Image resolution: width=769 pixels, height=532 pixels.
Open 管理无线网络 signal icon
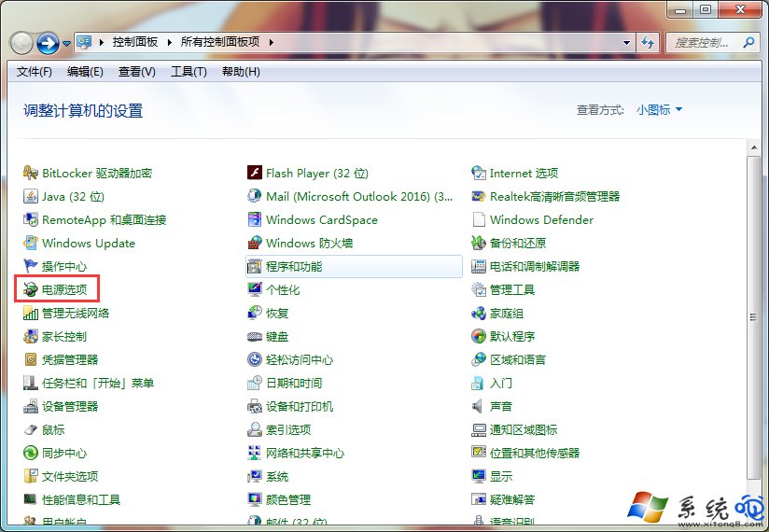click(x=31, y=313)
